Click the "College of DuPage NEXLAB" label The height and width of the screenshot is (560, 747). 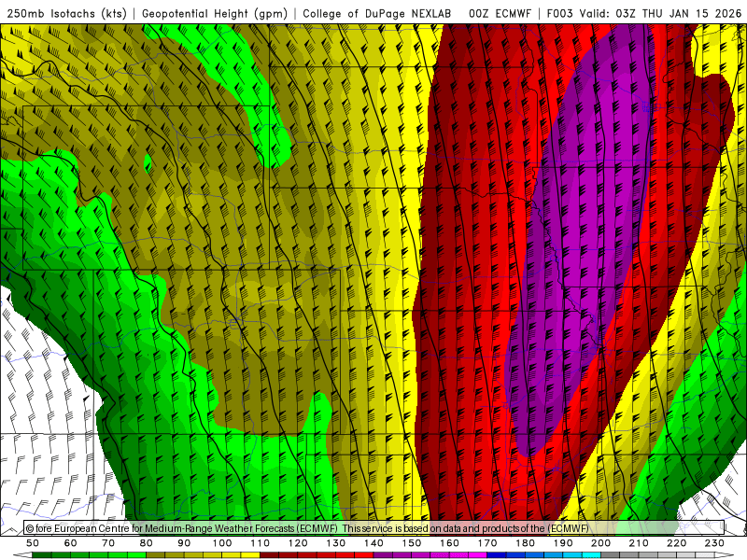pos(377,14)
